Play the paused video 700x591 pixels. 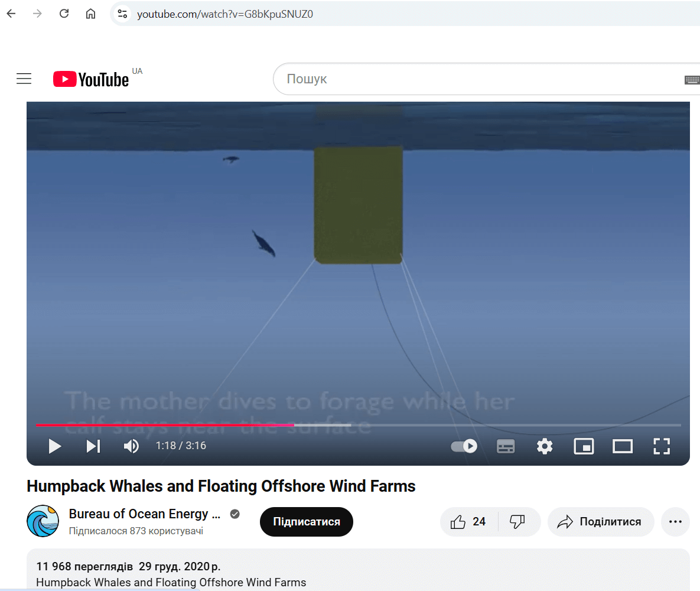pyautogui.click(x=55, y=446)
